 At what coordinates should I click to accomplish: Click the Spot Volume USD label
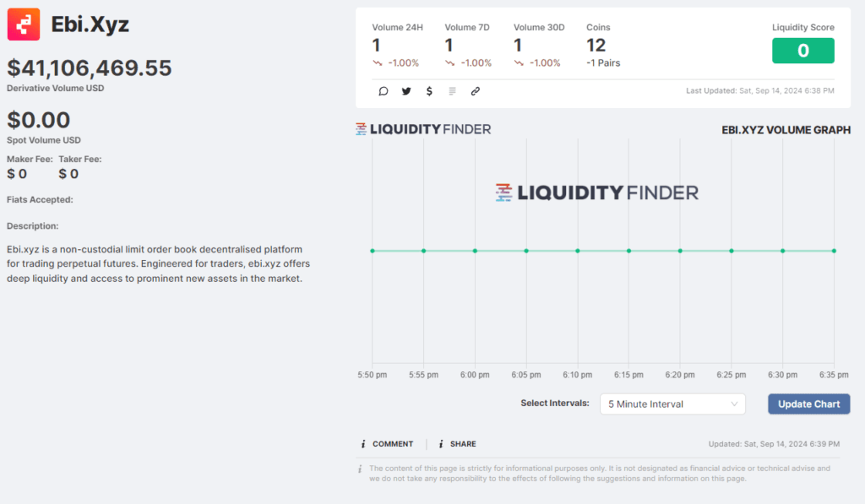coord(44,140)
